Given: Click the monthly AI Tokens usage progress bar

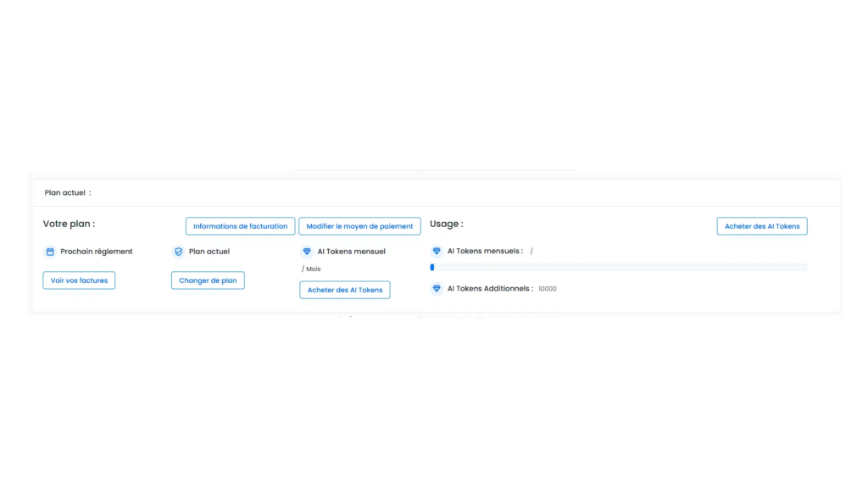Looking at the screenshot, I should pos(619,268).
